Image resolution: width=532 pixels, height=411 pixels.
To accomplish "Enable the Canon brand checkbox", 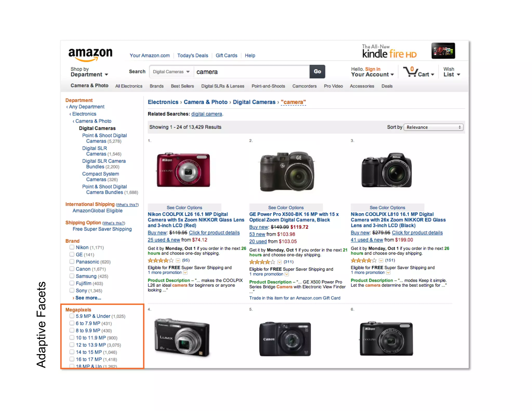I will pyautogui.click(x=72, y=269).
